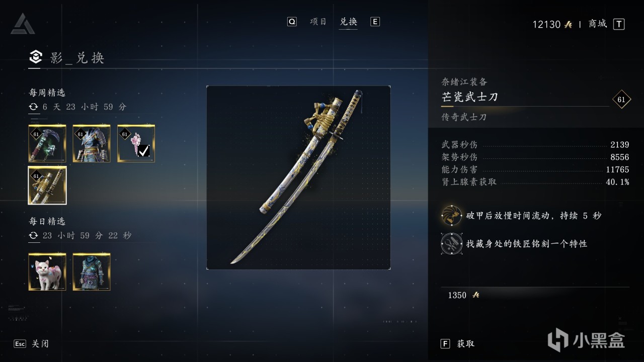The image size is (644, 362).
Task: Select the blue armor outfit in weekly picks
Action: pyautogui.click(x=92, y=143)
